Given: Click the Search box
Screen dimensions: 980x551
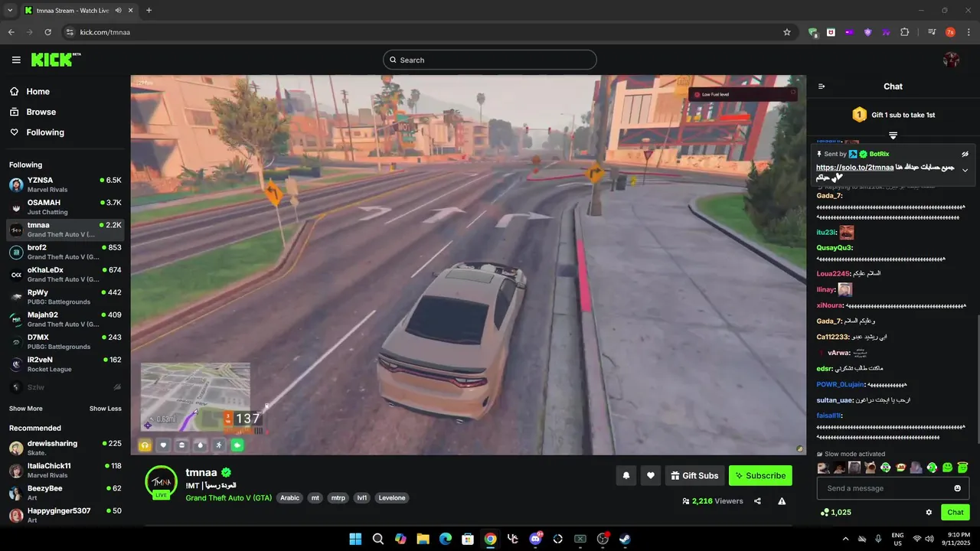Looking at the screenshot, I should (490, 60).
